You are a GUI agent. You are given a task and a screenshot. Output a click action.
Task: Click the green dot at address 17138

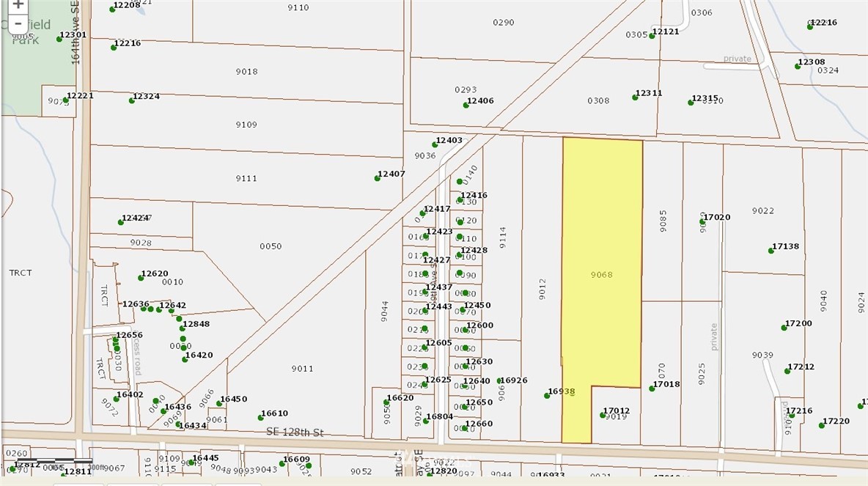tap(771, 251)
